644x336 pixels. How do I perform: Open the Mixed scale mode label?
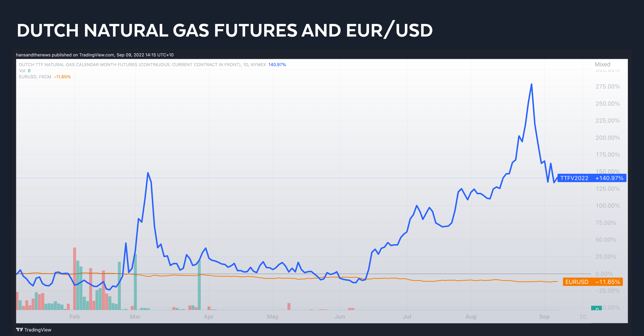click(x=602, y=64)
